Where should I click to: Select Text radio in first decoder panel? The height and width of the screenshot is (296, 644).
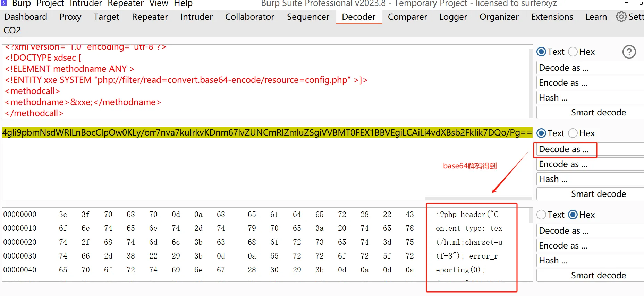point(541,52)
